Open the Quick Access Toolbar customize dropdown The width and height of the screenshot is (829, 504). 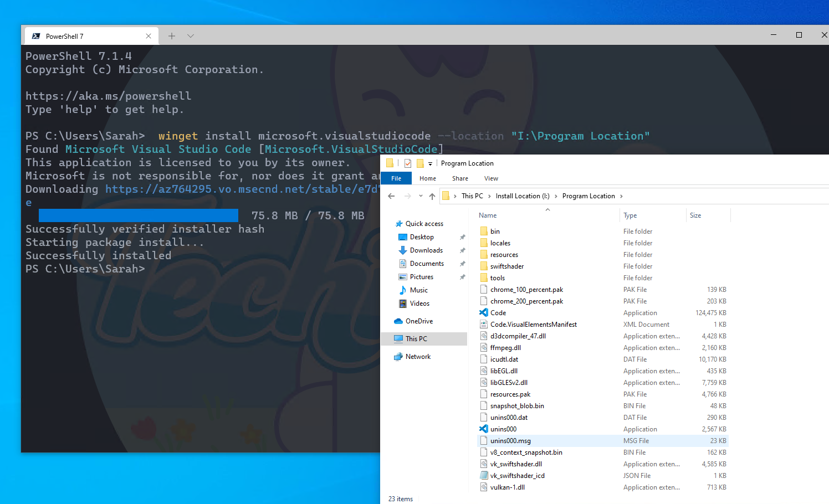pos(430,163)
